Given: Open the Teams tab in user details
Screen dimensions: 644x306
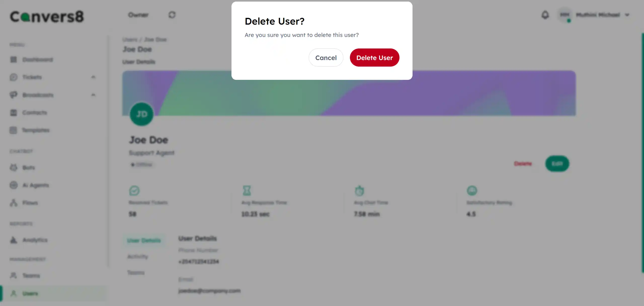Looking at the screenshot, I should tap(136, 273).
